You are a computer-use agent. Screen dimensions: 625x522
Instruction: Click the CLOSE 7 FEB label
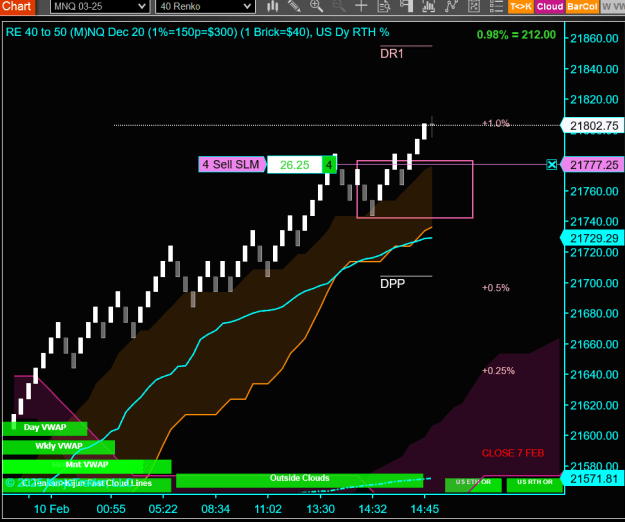[513, 453]
